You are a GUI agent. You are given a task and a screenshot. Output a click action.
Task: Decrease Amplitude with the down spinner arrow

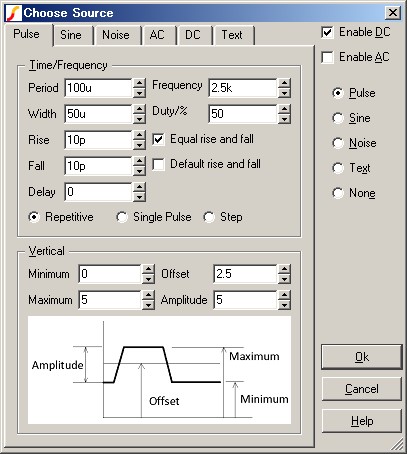(x=284, y=305)
